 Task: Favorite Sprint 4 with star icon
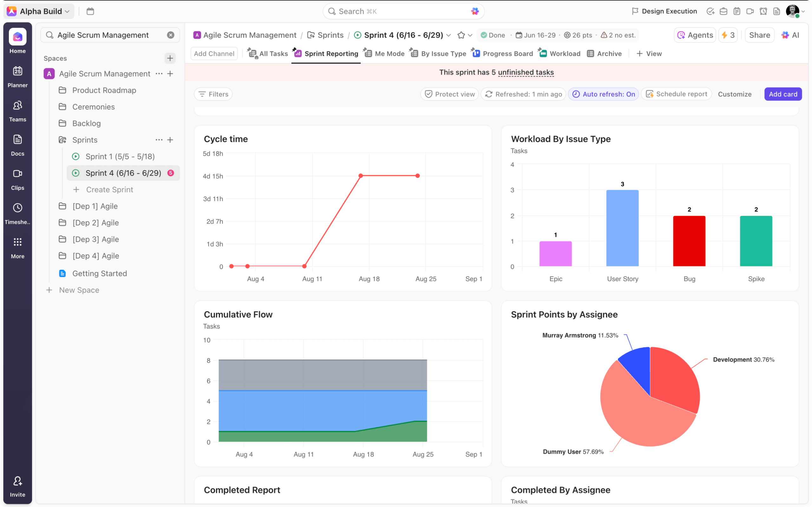click(461, 35)
